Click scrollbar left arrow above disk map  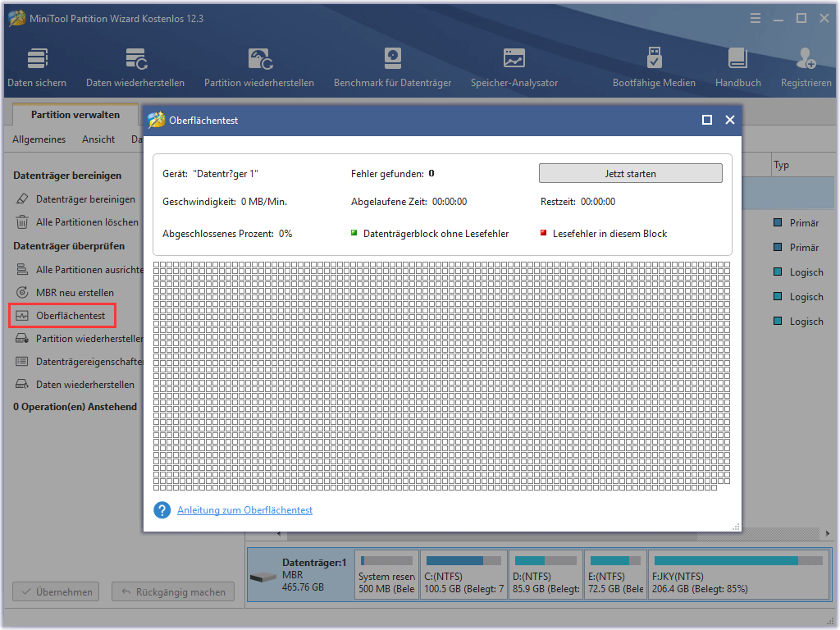point(279,534)
